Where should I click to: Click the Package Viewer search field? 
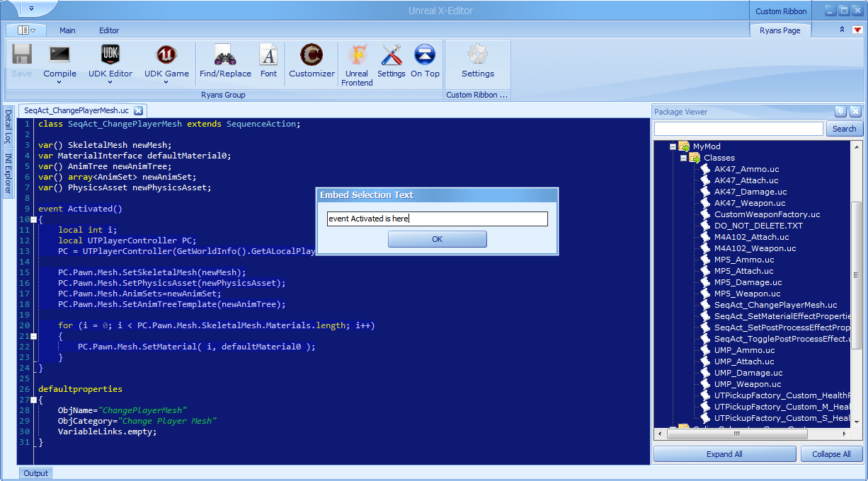pyautogui.click(x=738, y=129)
